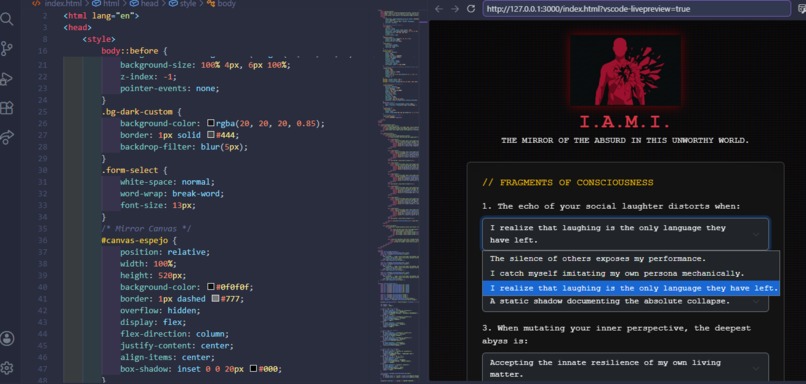806x384 pixels.
Task: Click the '<style>' sticky scroll line
Action: pos(99,39)
